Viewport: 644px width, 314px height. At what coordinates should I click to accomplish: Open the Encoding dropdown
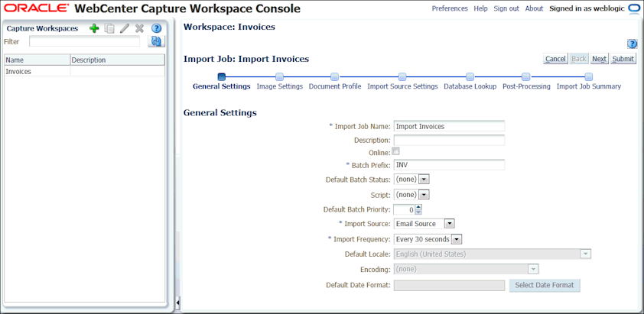(x=532, y=269)
